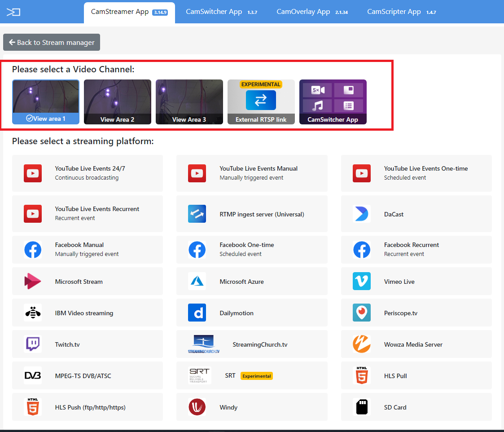Choose the Microsoft Azure label
This screenshot has width=504, height=432.
point(242,282)
